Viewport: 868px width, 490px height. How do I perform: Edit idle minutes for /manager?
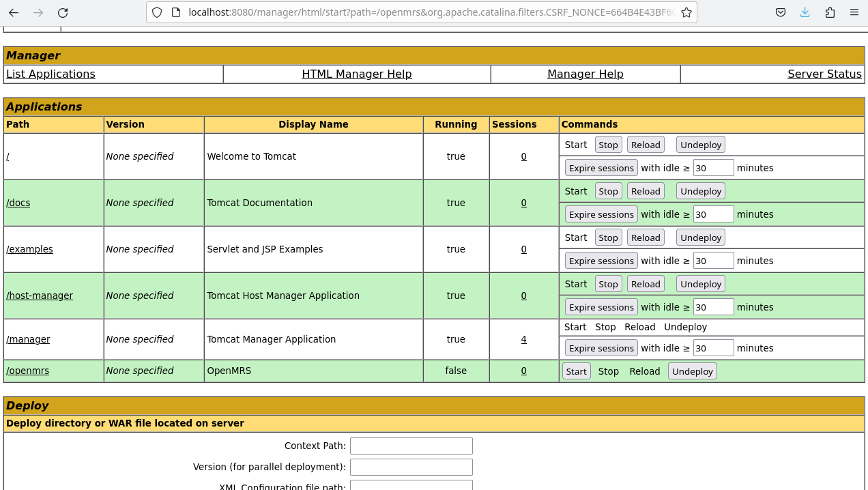click(713, 348)
